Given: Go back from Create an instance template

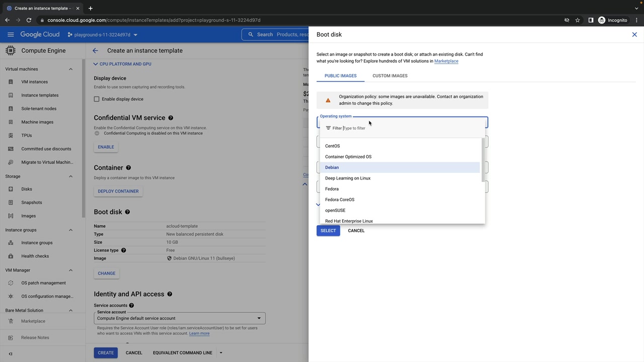Looking at the screenshot, I should point(95,51).
